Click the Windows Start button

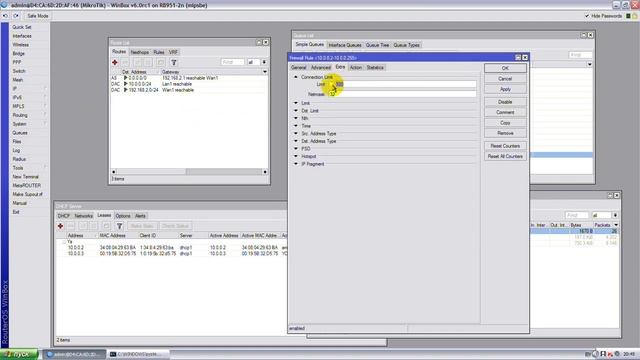pyautogui.click(x=19, y=354)
